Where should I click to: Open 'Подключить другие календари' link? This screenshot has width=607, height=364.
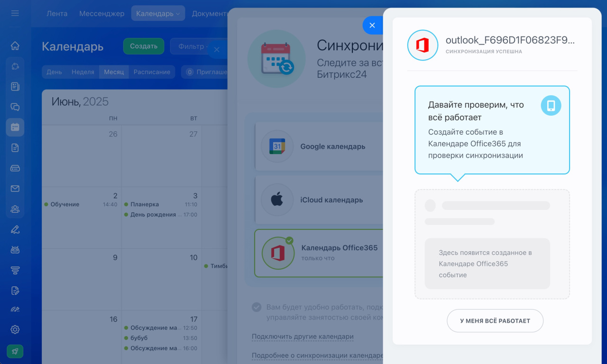[x=303, y=337]
